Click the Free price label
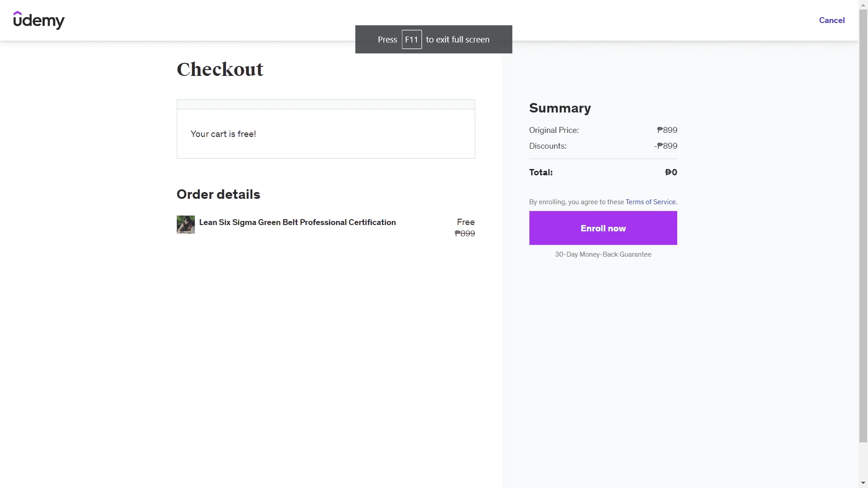The image size is (868, 488). (466, 222)
